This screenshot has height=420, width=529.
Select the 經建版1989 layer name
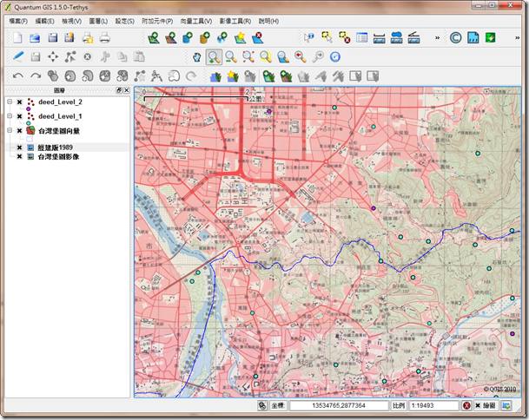point(55,148)
